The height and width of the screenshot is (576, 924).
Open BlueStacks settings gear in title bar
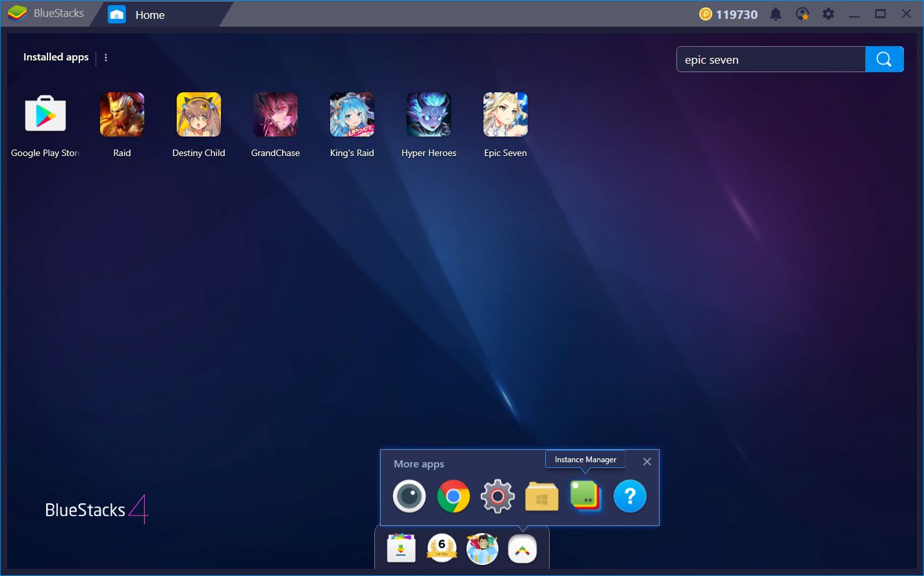pos(828,14)
